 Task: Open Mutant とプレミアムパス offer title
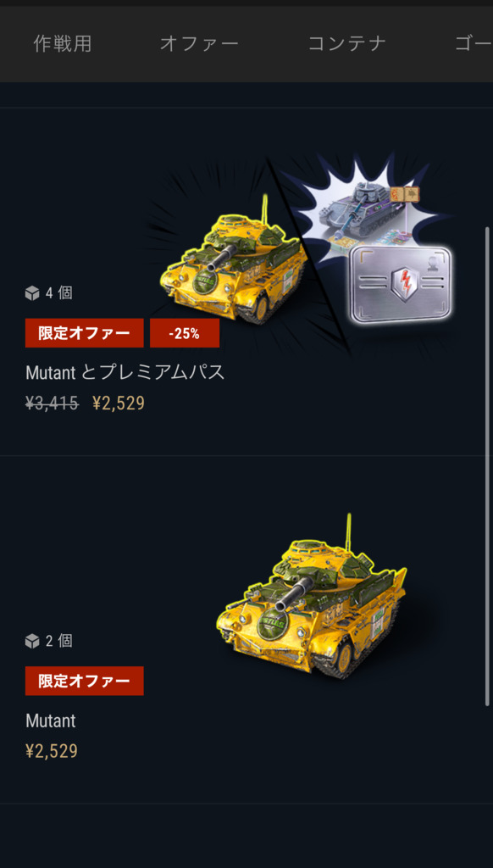tap(125, 373)
